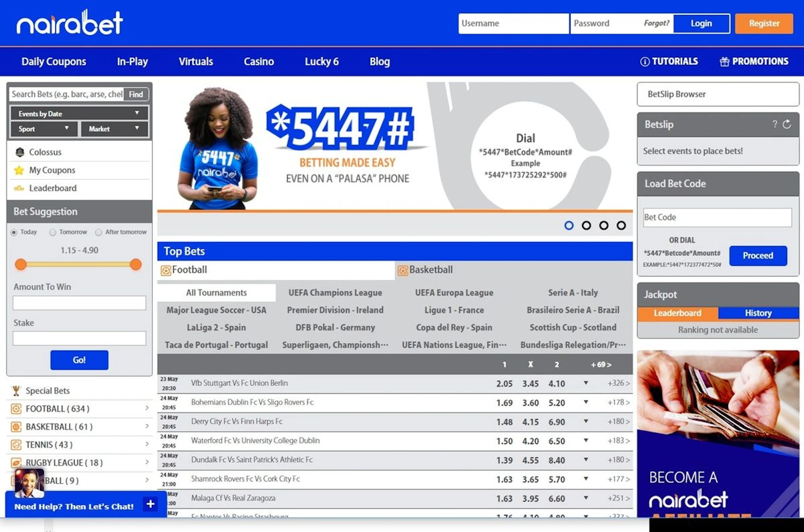This screenshot has width=804, height=532.
Task: Expand the FOOTBALL (634) category arrow
Action: click(147, 408)
